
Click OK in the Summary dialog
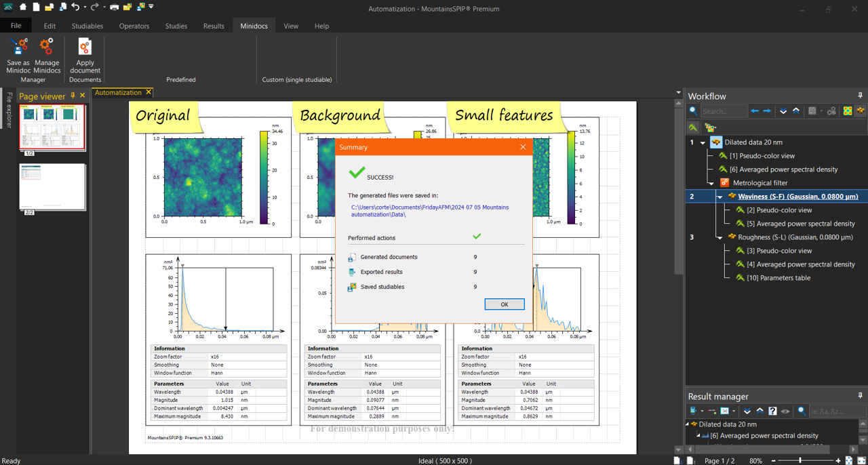click(505, 304)
